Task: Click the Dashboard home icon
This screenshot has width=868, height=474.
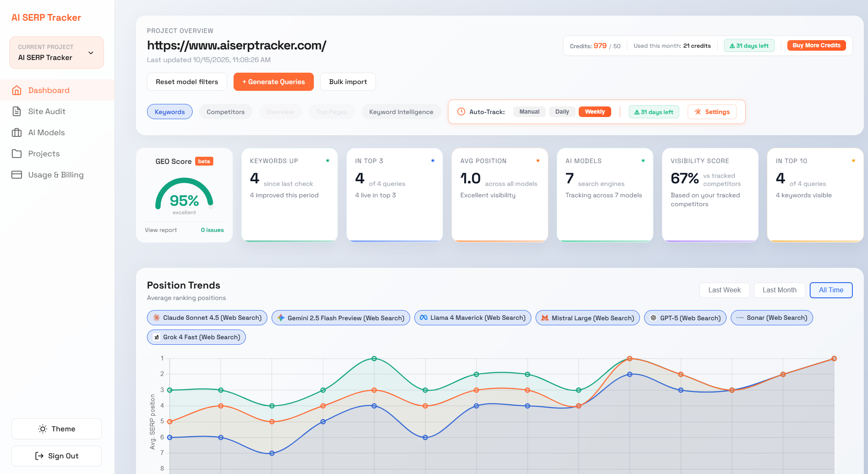Action: coord(17,90)
